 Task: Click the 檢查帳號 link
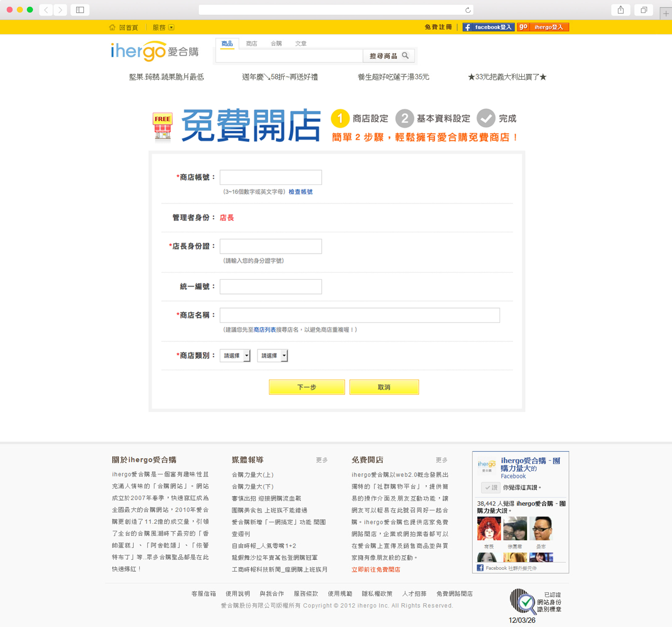click(300, 192)
